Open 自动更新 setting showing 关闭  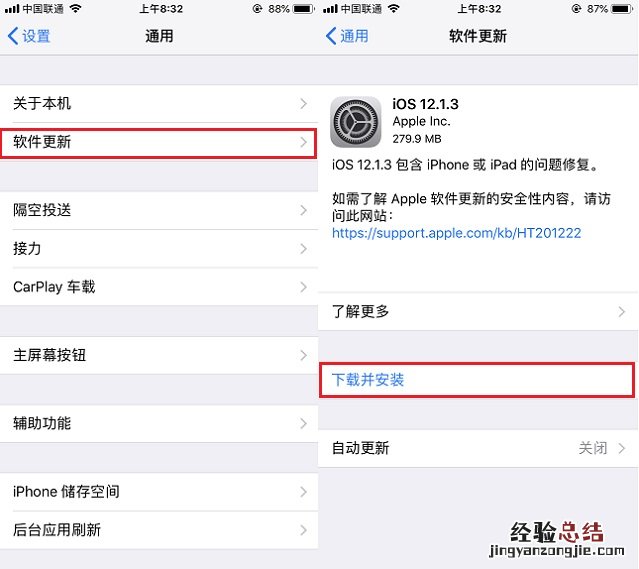click(x=478, y=448)
